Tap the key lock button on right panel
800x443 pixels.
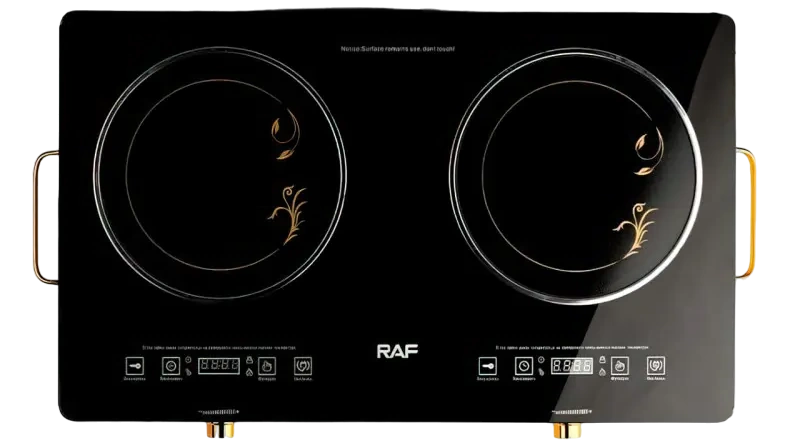pos(488,366)
